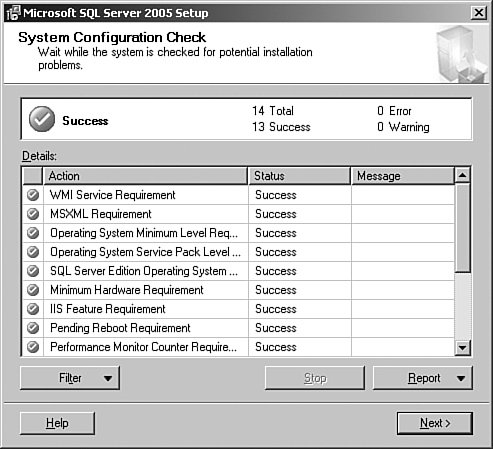493x449 pixels.
Task: Click the WMI Service Requirement status icon
Action: pyautogui.click(x=33, y=195)
